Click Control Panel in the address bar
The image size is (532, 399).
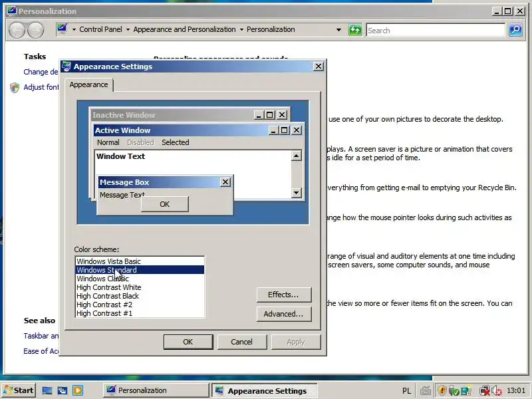tap(100, 29)
